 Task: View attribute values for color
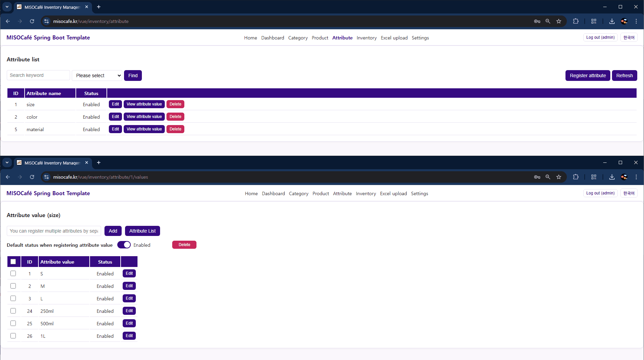pyautogui.click(x=144, y=116)
